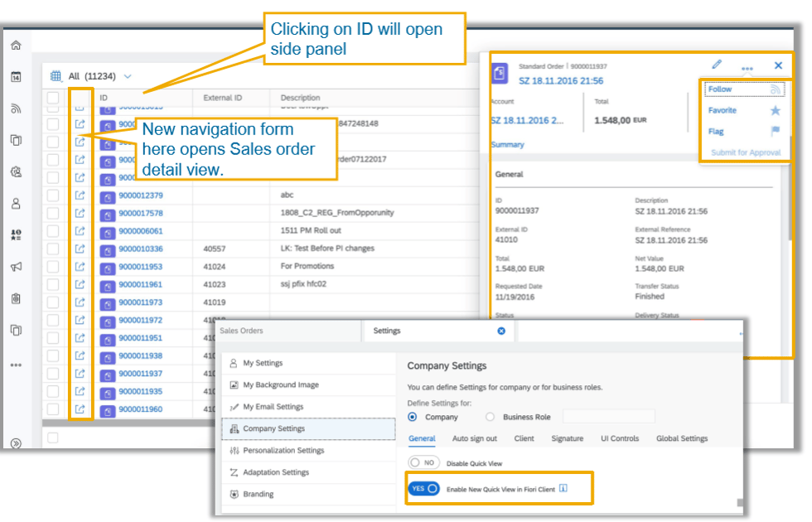Open detail view for order 9000011960

[80, 409]
